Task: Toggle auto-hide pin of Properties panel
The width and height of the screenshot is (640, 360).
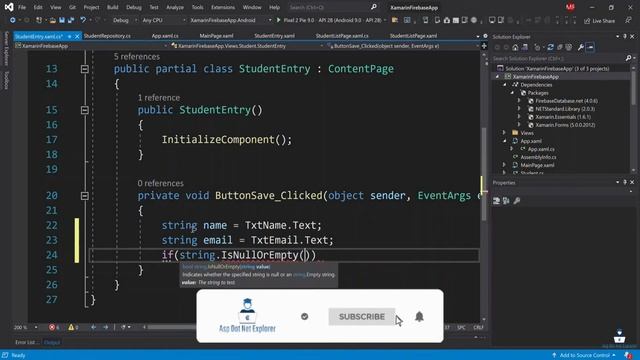Action: coord(625,182)
